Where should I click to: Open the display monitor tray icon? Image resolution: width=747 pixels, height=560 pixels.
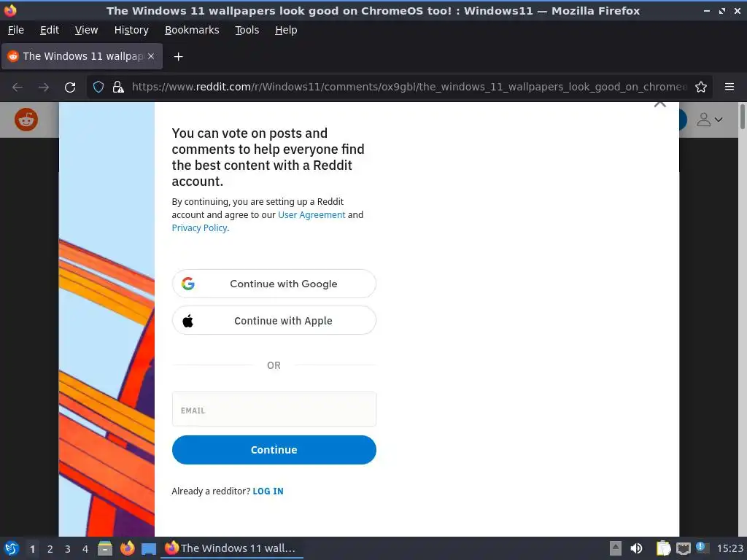pyautogui.click(x=683, y=548)
